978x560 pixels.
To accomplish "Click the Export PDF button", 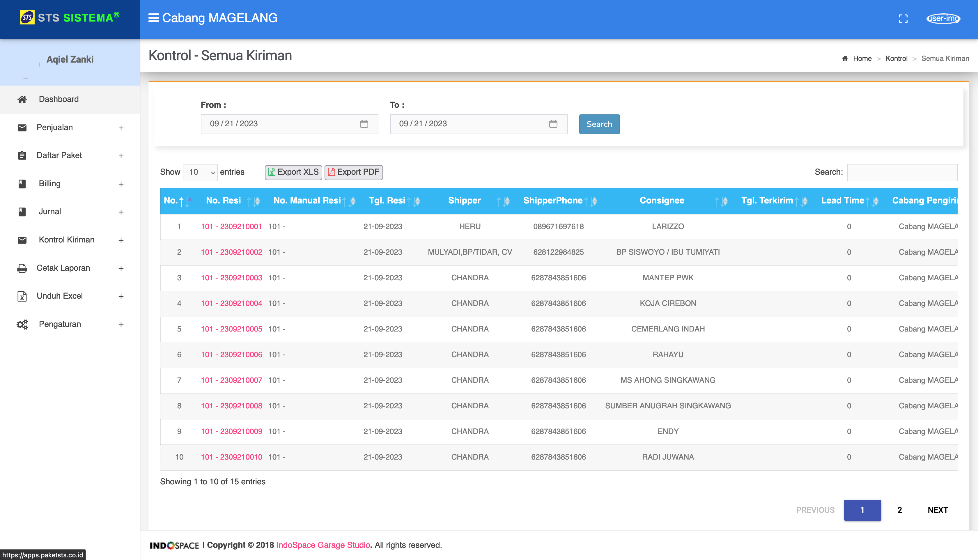I will tap(353, 172).
